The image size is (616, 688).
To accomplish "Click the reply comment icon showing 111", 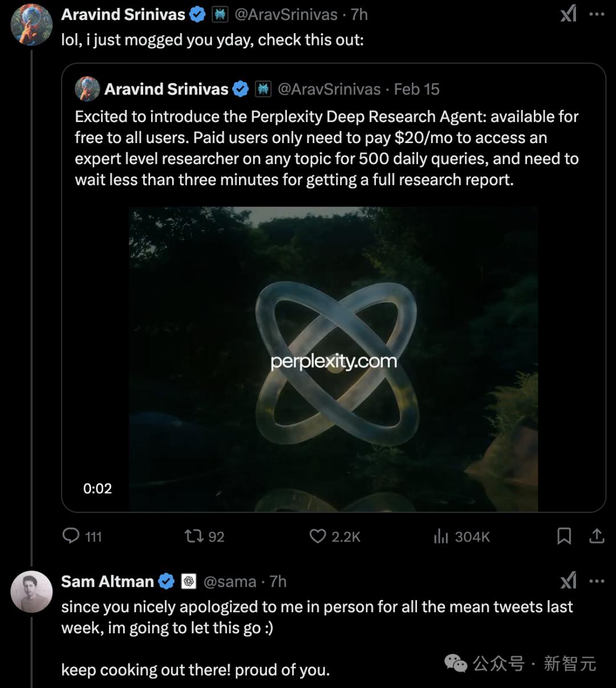I will click(71, 536).
